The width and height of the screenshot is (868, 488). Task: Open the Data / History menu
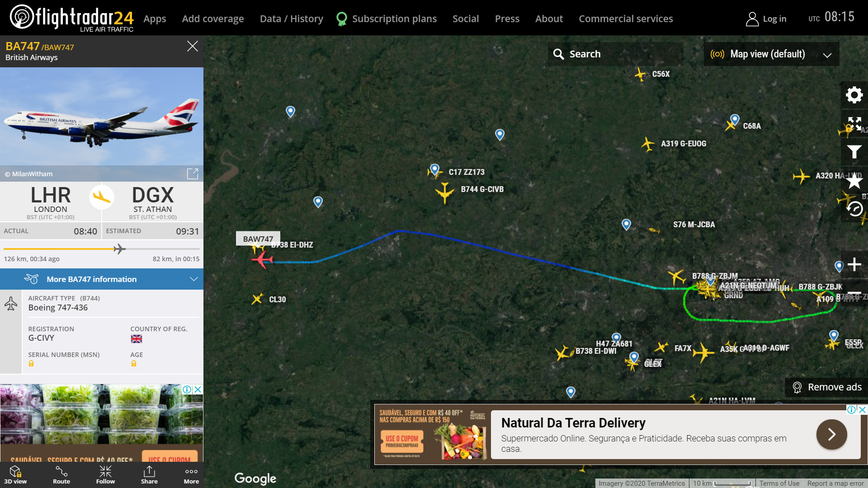[291, 19]
